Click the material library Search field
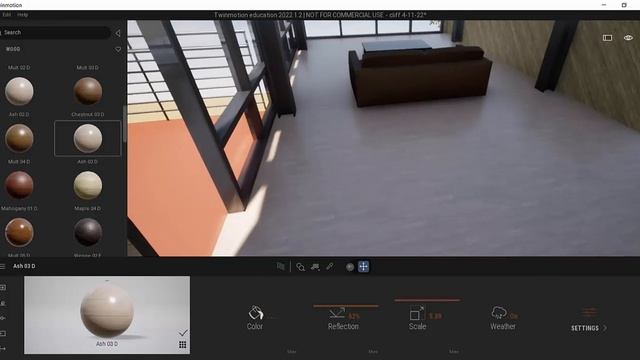 pos(55,32)
